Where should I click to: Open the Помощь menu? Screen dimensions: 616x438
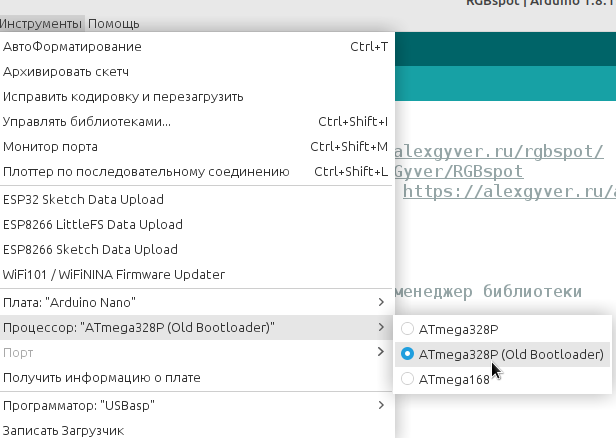(114, 24)
